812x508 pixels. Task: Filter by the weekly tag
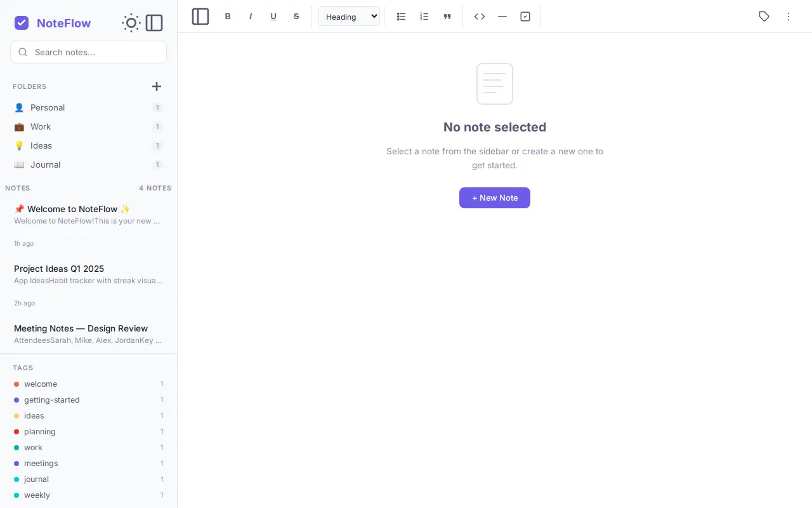(x=89, y=495)
